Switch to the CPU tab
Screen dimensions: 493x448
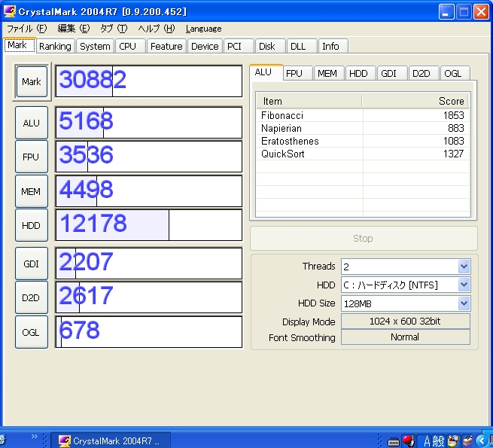coord(130,46)
